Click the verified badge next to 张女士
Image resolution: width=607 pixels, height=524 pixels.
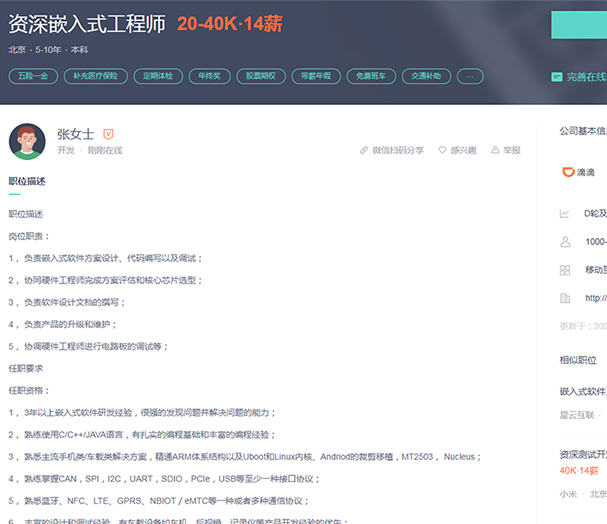[x=109, y=133]
